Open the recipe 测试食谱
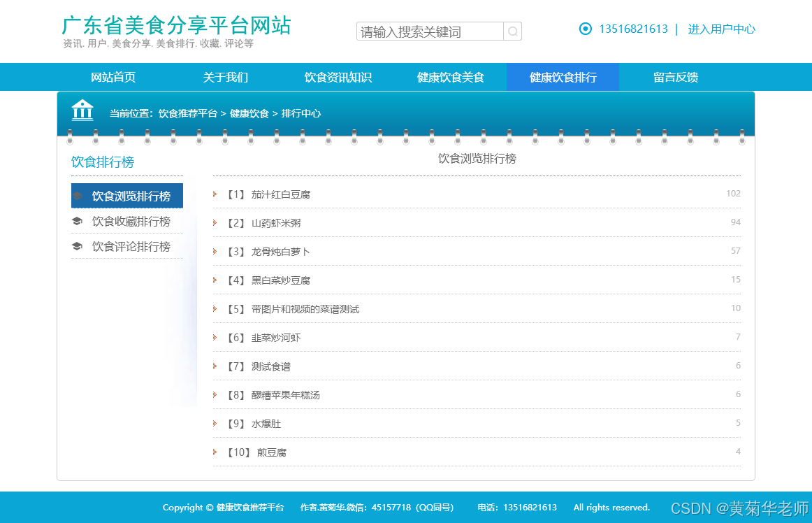 271,366
